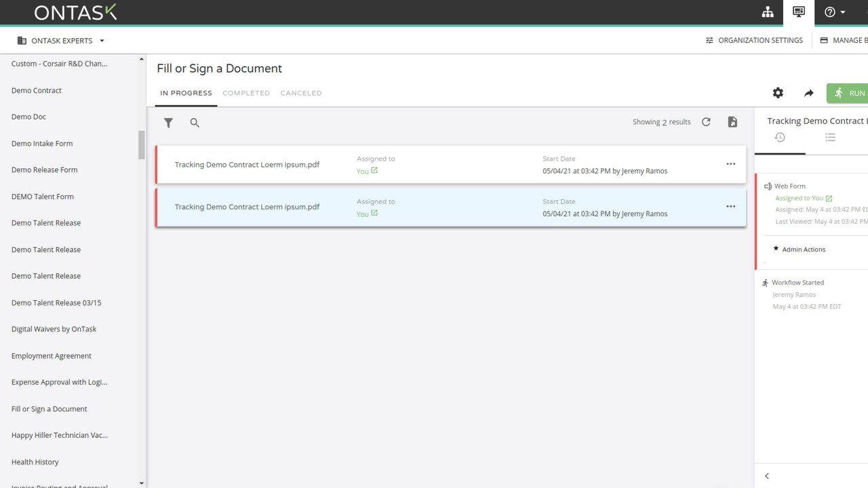Switch to the list view tab in side panel
Screen dimensions: 868x488
click(830, 138)
